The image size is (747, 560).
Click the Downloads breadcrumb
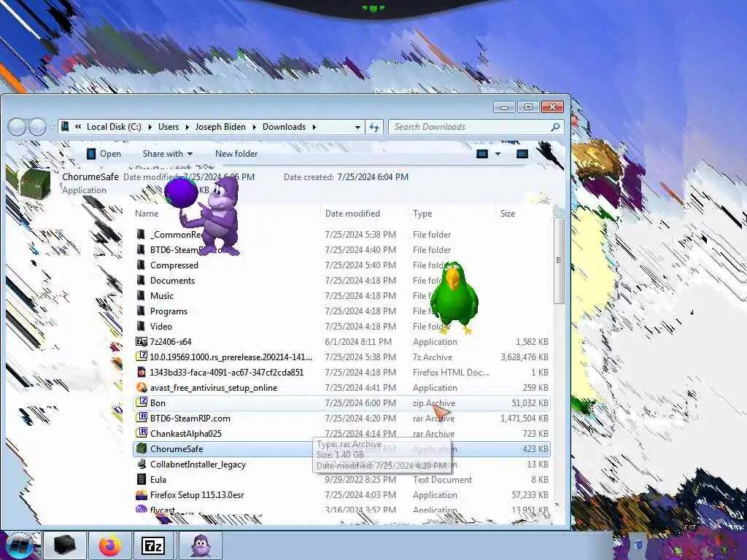[x=284, y=127]
